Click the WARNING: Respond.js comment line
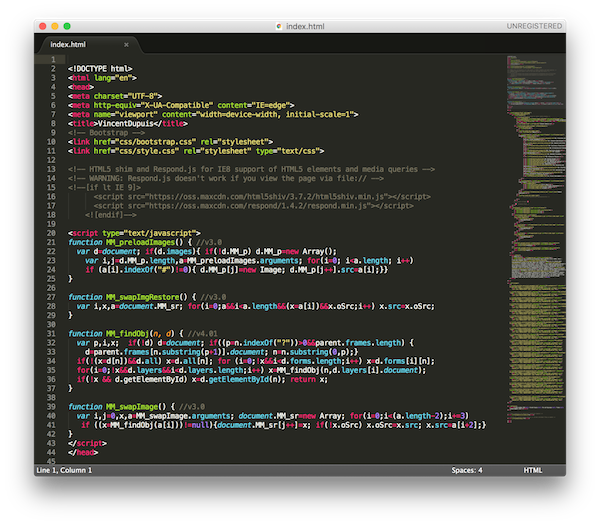 (x=226, y=178)
